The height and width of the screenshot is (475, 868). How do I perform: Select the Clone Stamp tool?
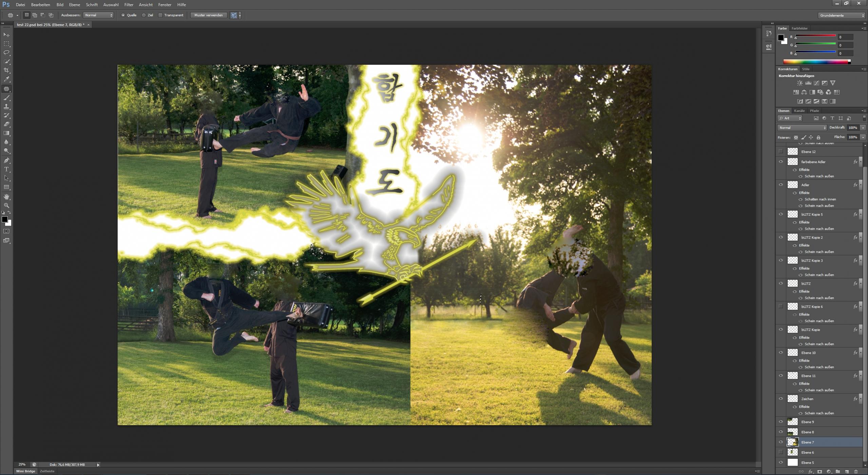[6, 107]
